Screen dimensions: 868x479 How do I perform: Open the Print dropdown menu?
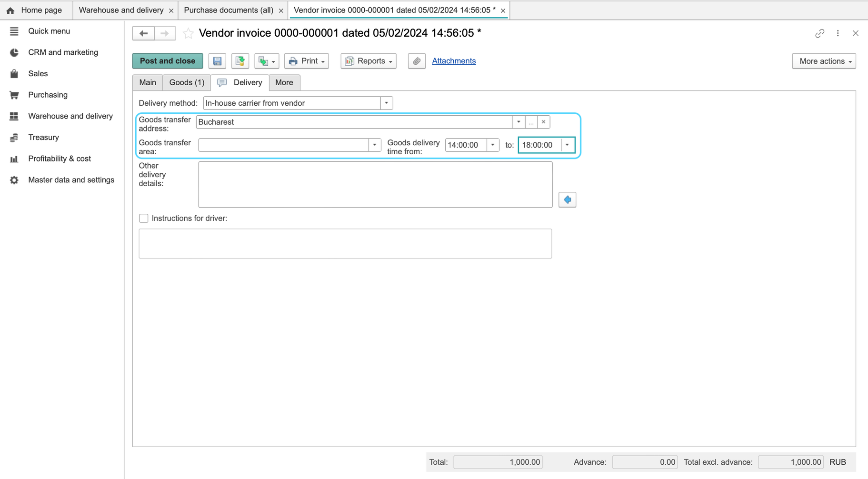[307, 61]
